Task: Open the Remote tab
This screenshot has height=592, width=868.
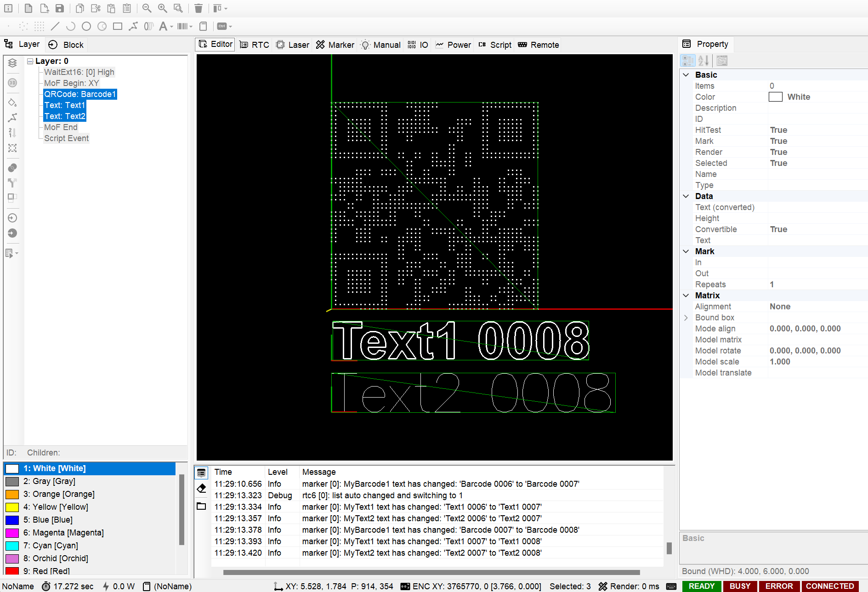Action: [x=539, y=45]
